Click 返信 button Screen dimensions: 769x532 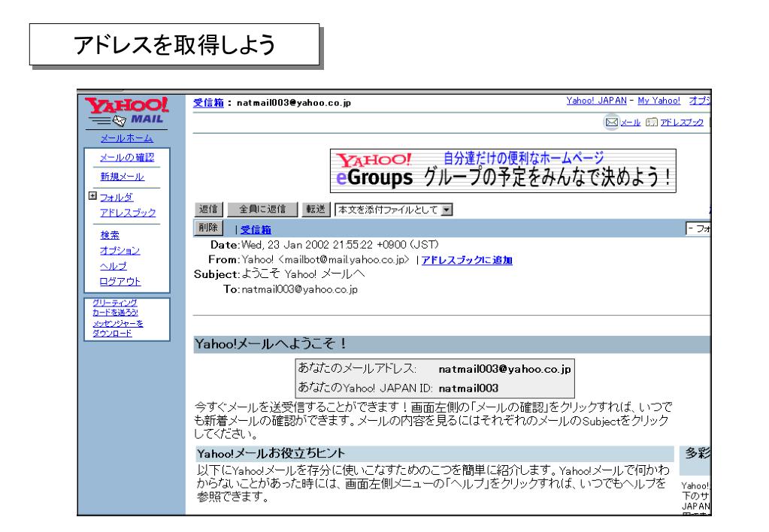(208, 210)
